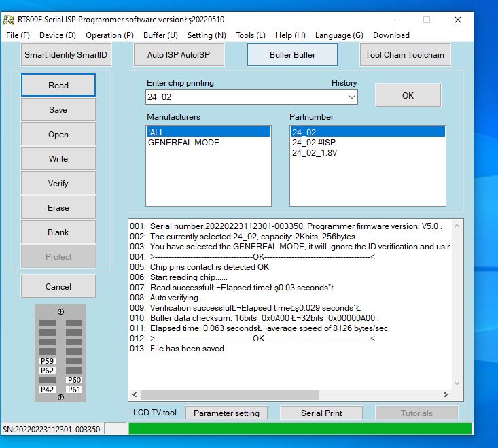
Task: Select 24_02_1.8V part number
Action: 315,153
